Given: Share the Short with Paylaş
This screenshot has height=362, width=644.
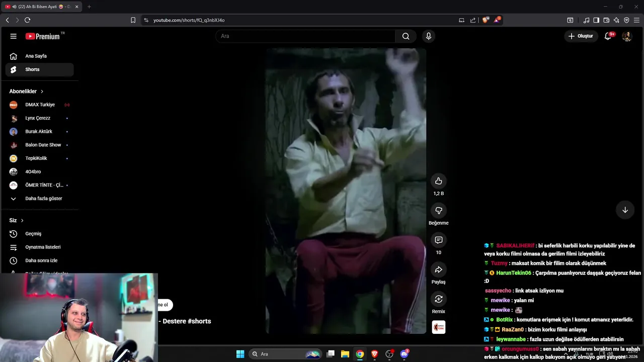Looking at the screenshot, I should [439, 269].
